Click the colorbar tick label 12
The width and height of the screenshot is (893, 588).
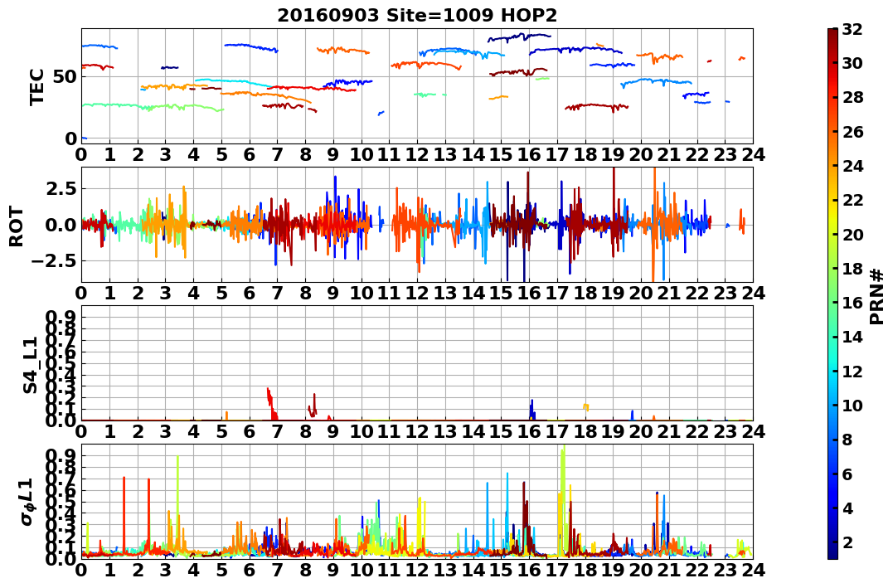(852, 371)
